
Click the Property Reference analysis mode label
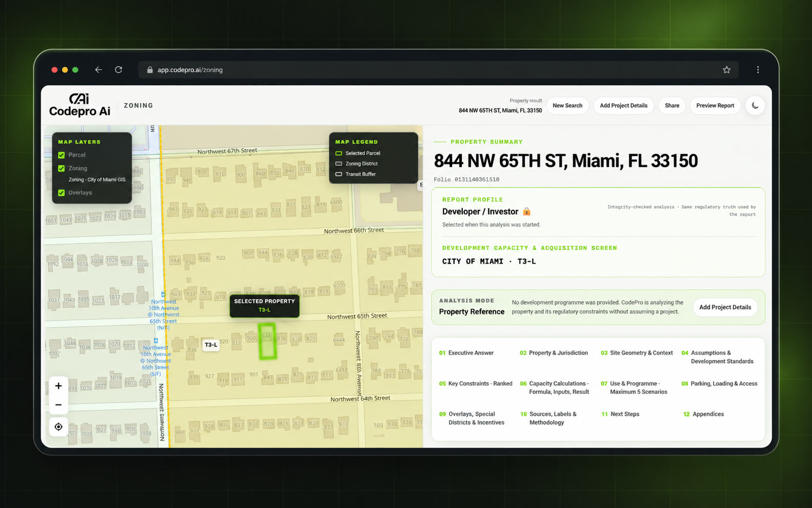pos(472,312)
